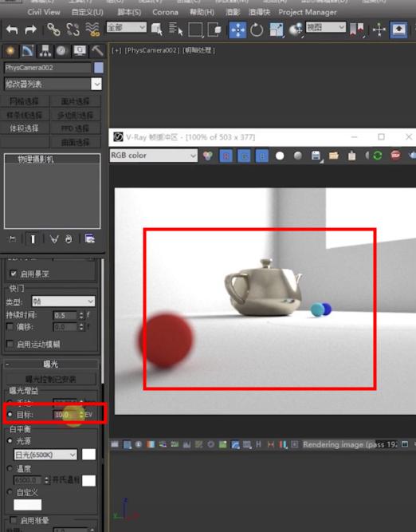
Task: Select the 自定义 white balance radio button
Action: [x=10, y=491]
